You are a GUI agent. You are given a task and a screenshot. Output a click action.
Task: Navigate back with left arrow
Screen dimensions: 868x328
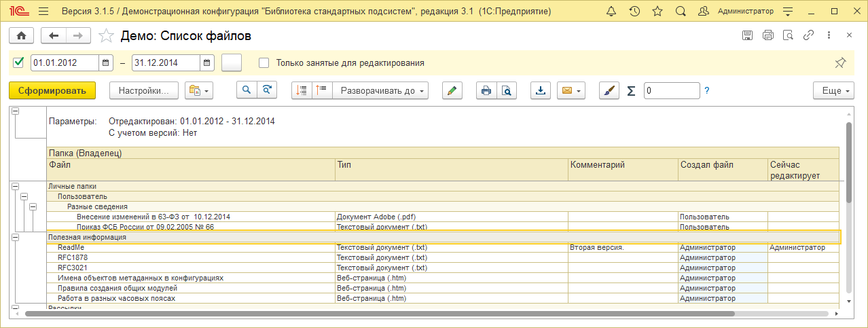(x=54, y=35)
